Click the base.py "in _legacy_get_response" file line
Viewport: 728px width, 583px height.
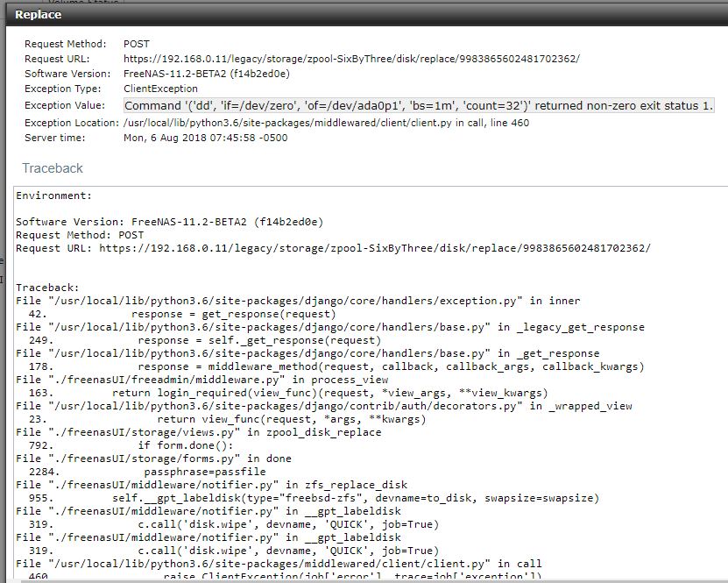330,327
